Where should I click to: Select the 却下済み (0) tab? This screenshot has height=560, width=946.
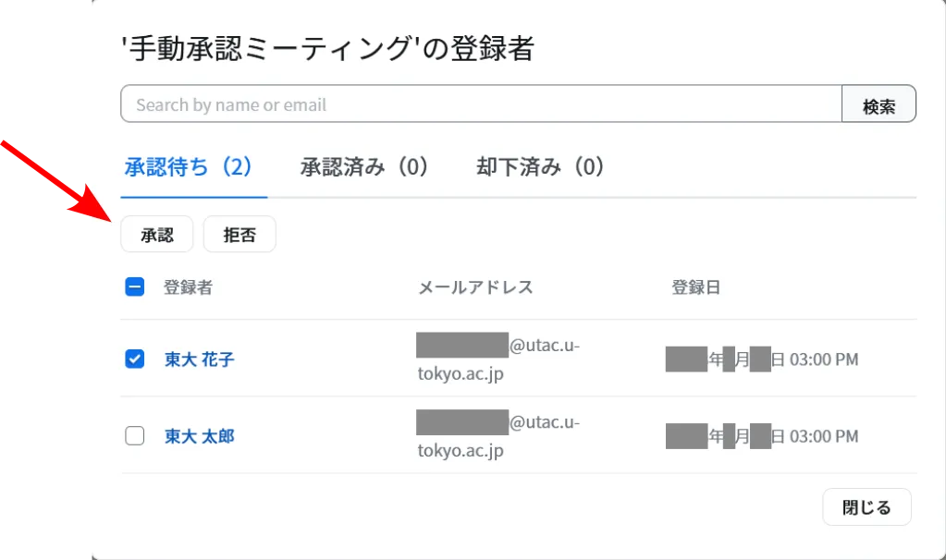tap(540, 167)
